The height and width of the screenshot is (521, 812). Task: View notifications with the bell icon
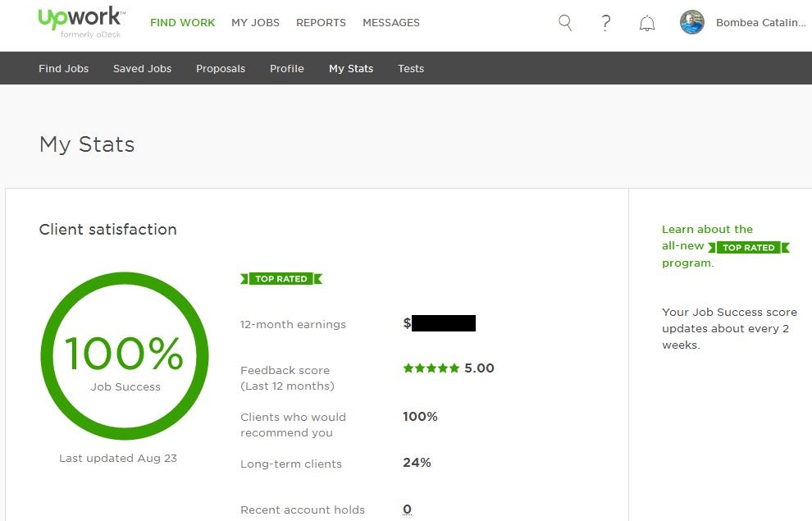tap(647, 23)
